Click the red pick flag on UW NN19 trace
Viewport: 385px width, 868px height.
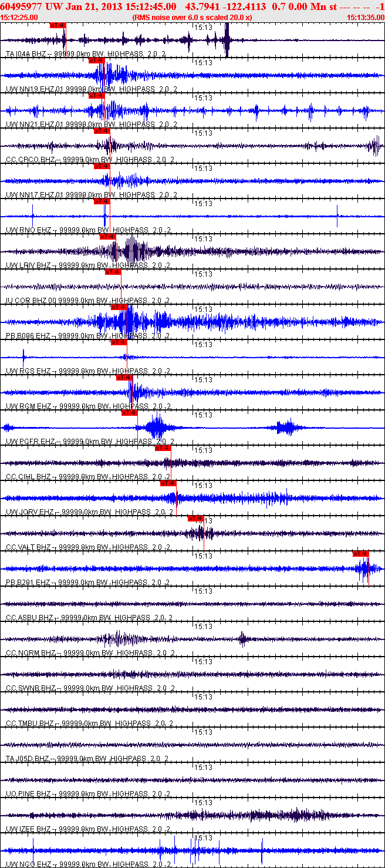pos(96,60)
